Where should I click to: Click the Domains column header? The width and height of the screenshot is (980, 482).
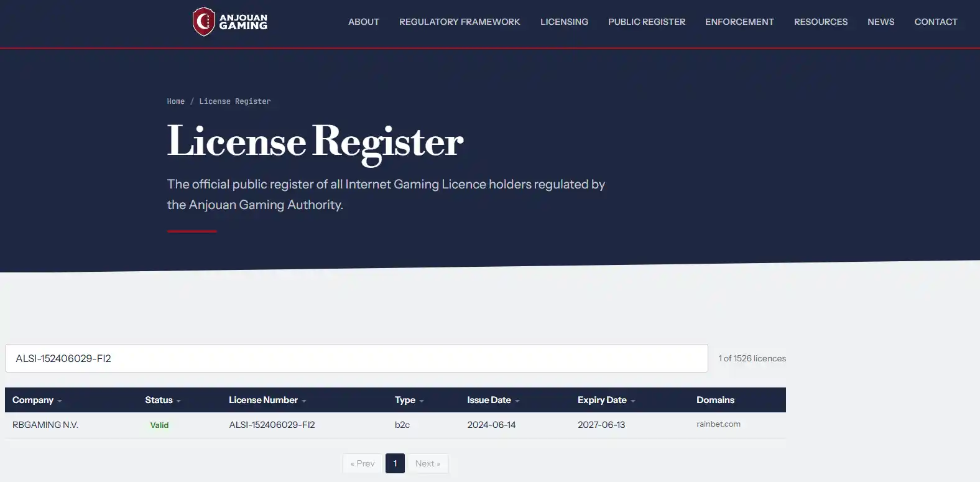point(715,400)
